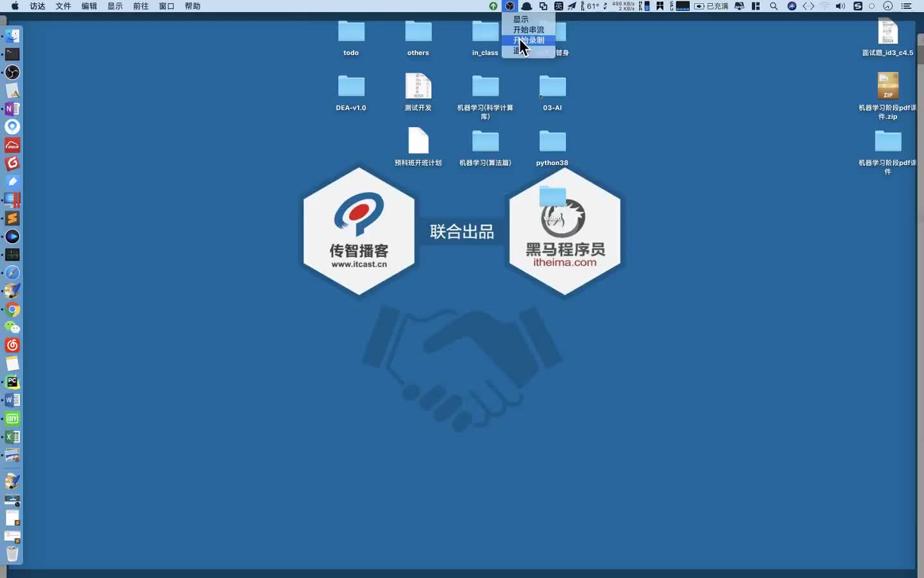Open the Trash in the Dock
The height and width of the screenshot is (578, 924).
click(12, 554)
